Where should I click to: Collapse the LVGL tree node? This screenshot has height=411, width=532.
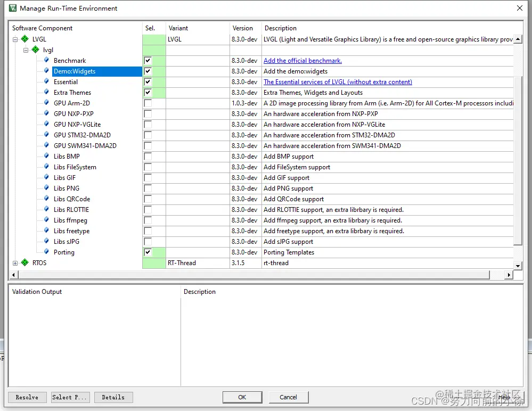pyautogui.click(x=15, y=40)
